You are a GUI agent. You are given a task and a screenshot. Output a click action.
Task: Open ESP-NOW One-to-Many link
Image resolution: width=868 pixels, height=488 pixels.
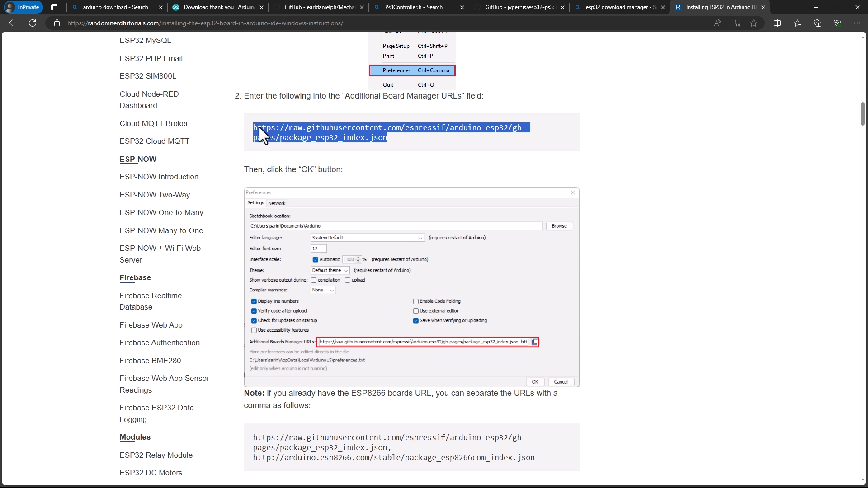(x=161, y=212)
